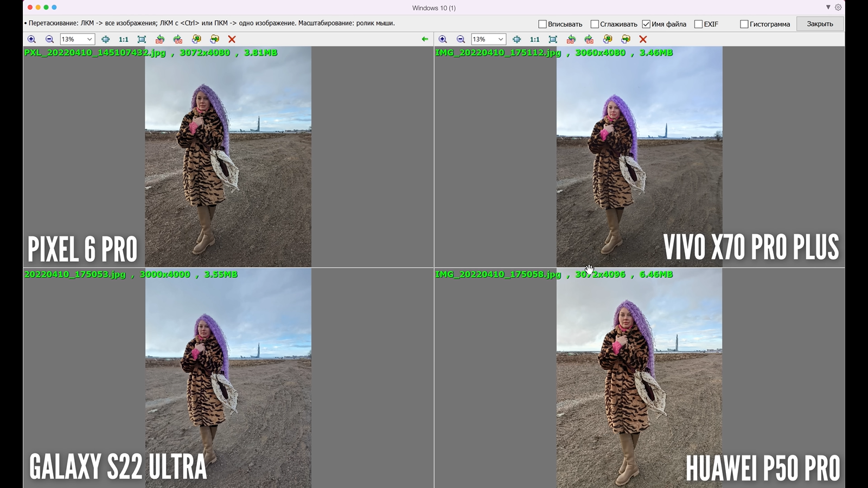Expand the right pane 13% zoom dropdown

[501, 39]
